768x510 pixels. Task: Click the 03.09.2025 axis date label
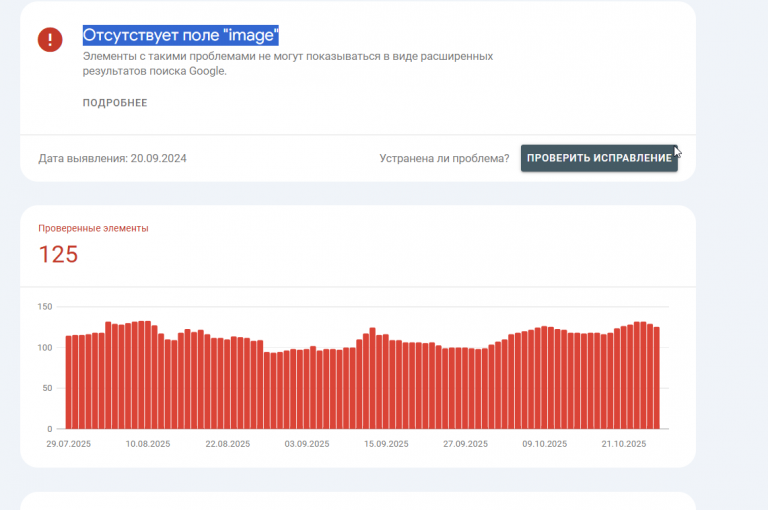coord(307,444)
